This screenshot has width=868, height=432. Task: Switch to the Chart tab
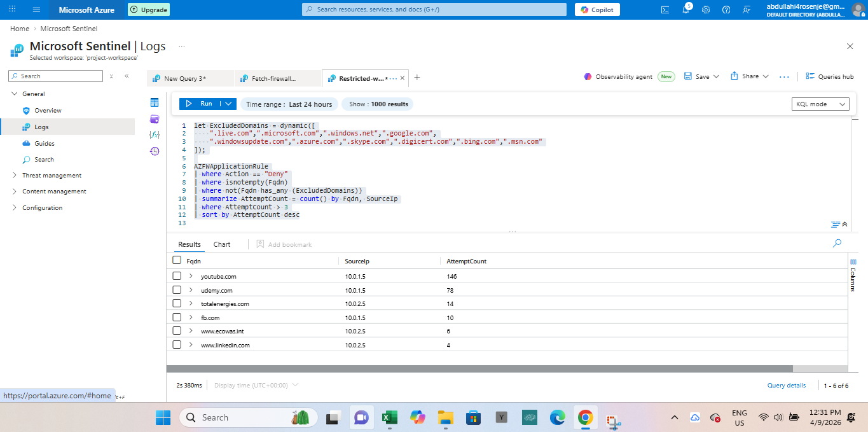point(222,244)
